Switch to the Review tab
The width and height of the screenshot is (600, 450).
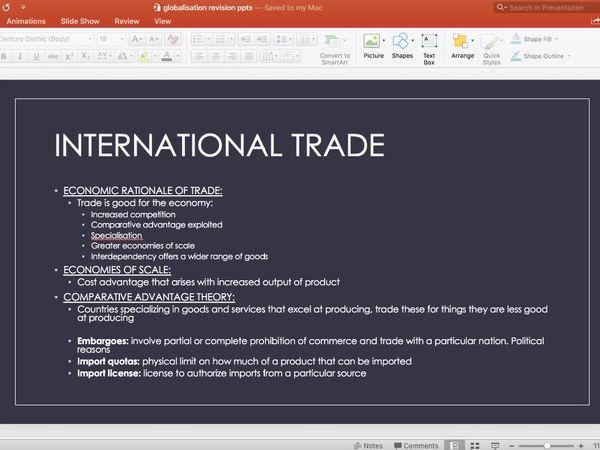pos(127,21)
